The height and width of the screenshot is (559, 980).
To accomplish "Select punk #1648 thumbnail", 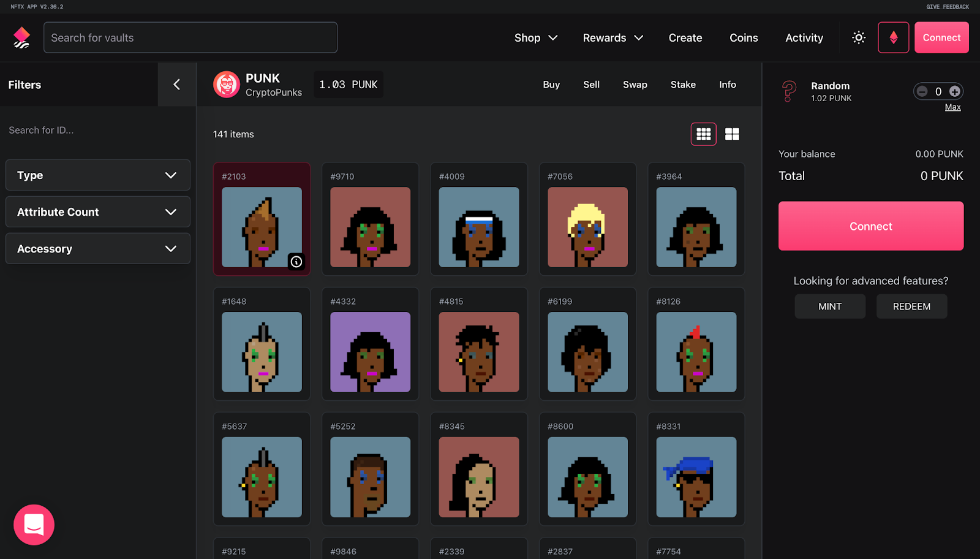I will [262, 352].
